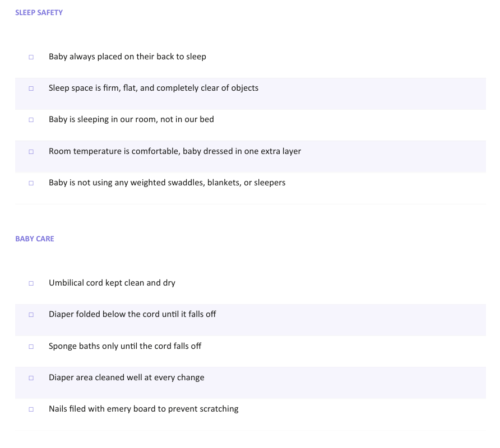Click text 'Nails filed with emery board to prevent scratching'

(143, 409)
